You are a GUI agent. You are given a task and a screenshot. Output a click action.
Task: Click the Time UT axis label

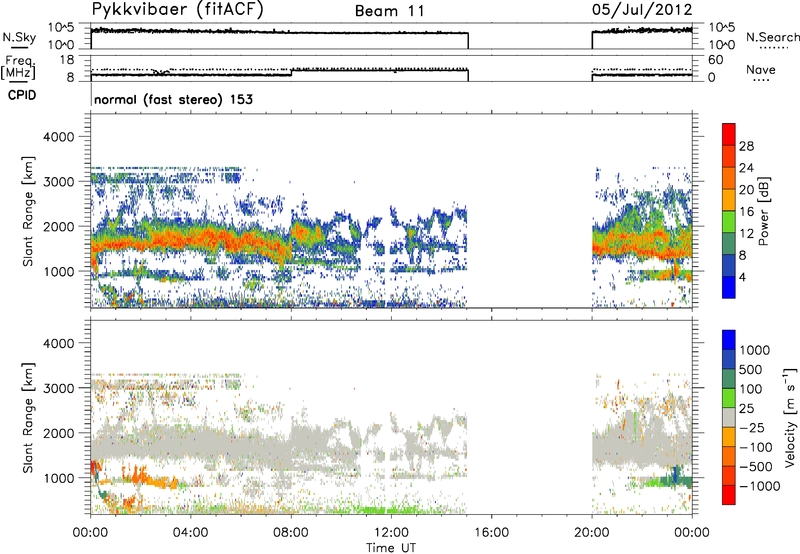[391, 548]
